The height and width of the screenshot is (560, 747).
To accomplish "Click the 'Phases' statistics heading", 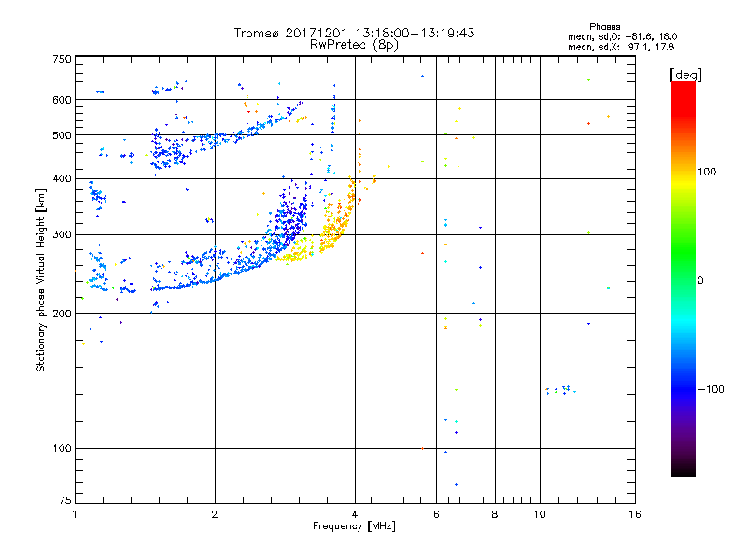I will (604, 27).
